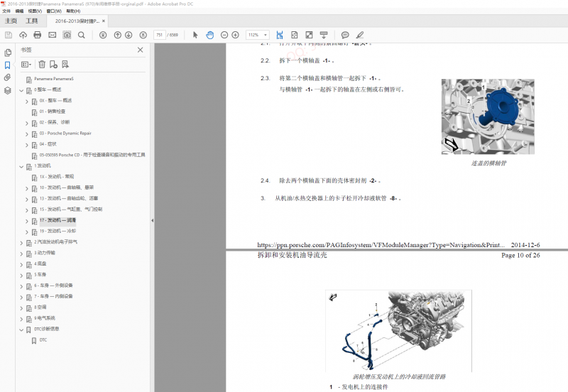The width and height of the screenshot is (568, 392).
Task: Select '15 - 发动机 — 气缸盖' bookmark
Action: pos(70,209)
